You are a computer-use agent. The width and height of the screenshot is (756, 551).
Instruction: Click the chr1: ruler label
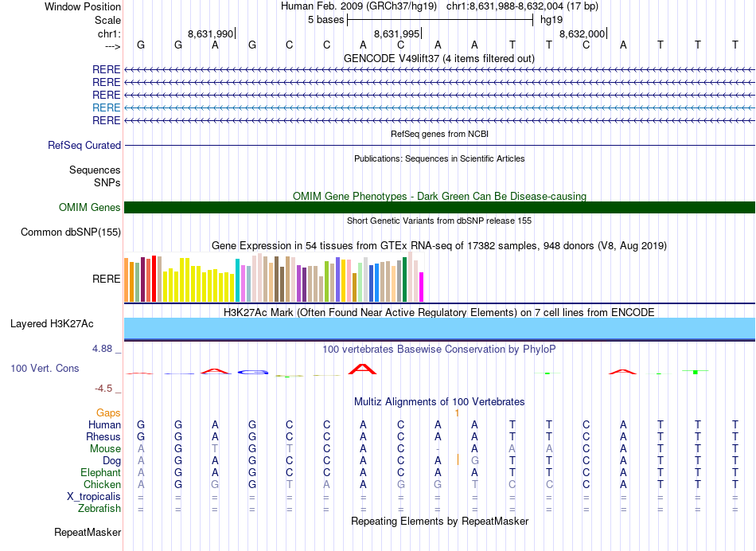tap(109, 33)
